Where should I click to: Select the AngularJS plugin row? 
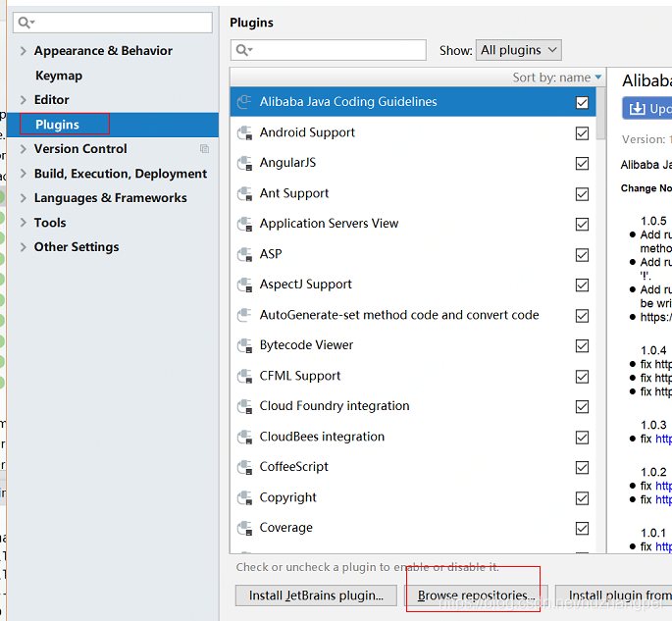tap(413, 163)
